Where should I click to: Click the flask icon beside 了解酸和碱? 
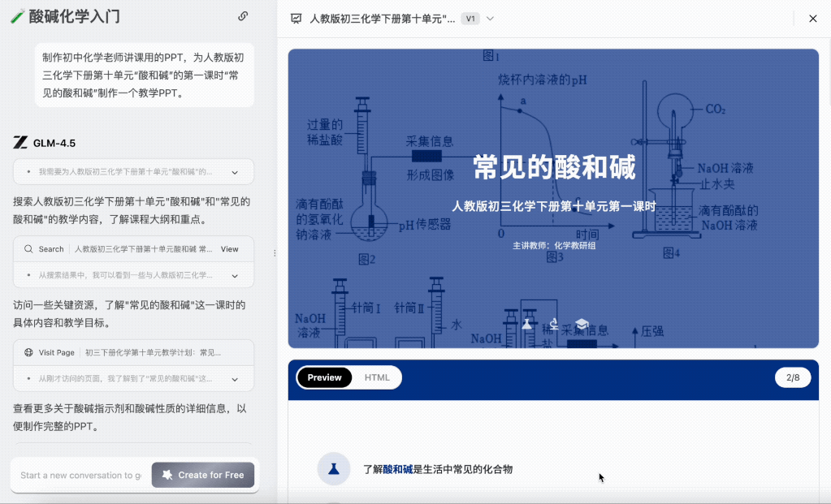click(334, 468)
